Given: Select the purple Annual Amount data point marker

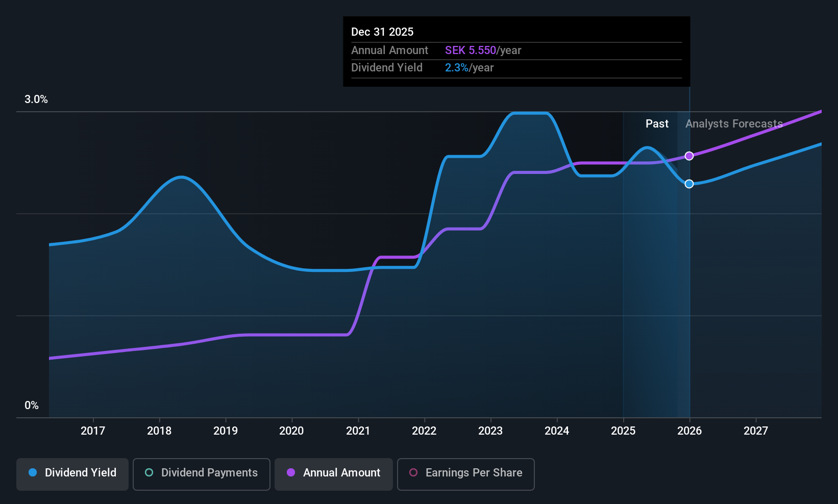Looking at the screenshot, I should click(x=689, y=156).
